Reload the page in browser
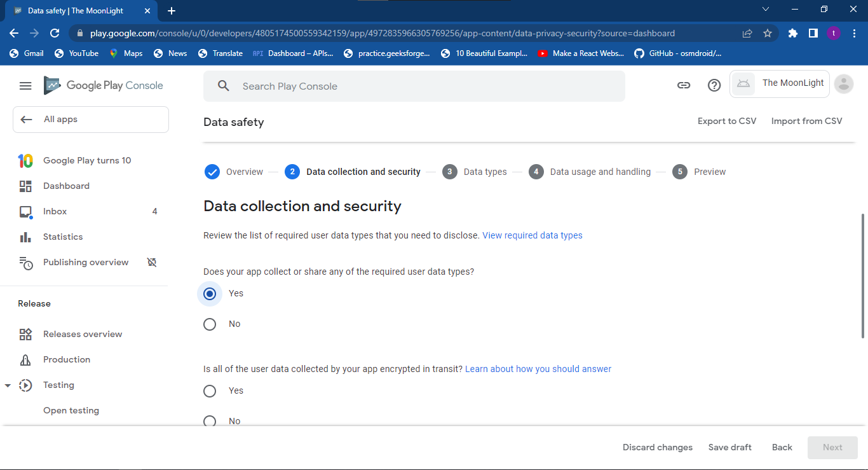868x470 pixels. coord(55,33)
